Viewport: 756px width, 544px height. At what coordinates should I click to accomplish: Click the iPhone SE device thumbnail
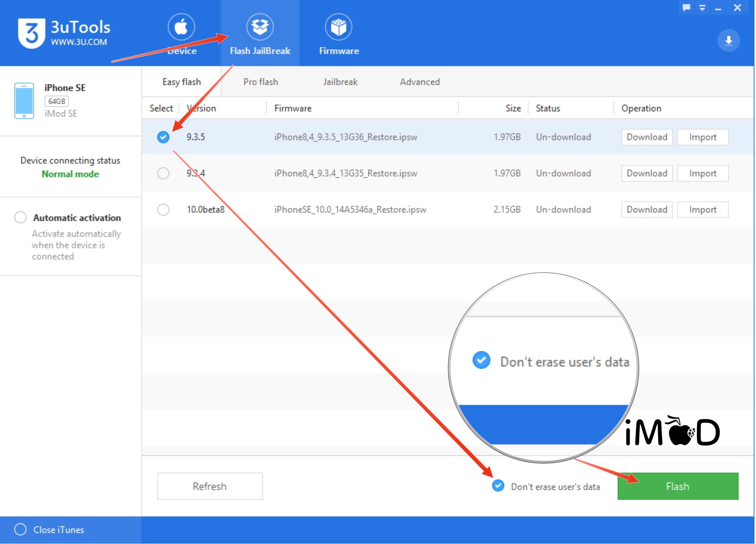[x=24, y=101]
